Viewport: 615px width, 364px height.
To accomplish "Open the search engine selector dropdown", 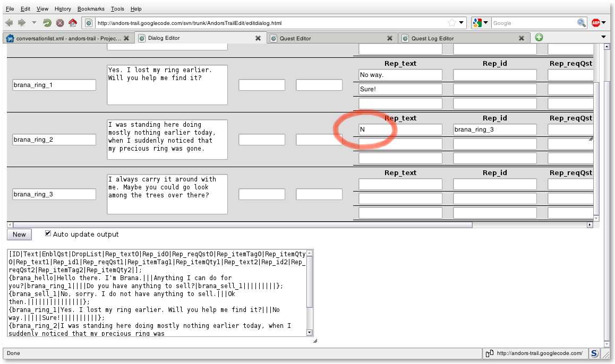I will click(481, 23).
